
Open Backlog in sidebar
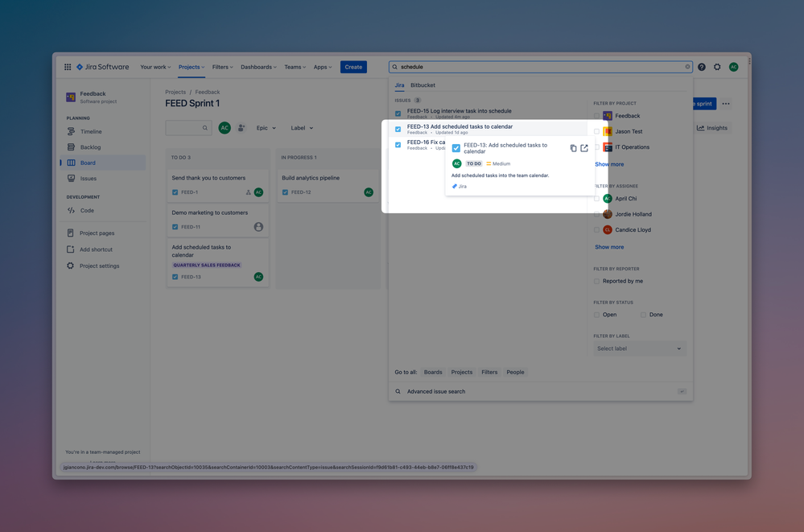102,147
